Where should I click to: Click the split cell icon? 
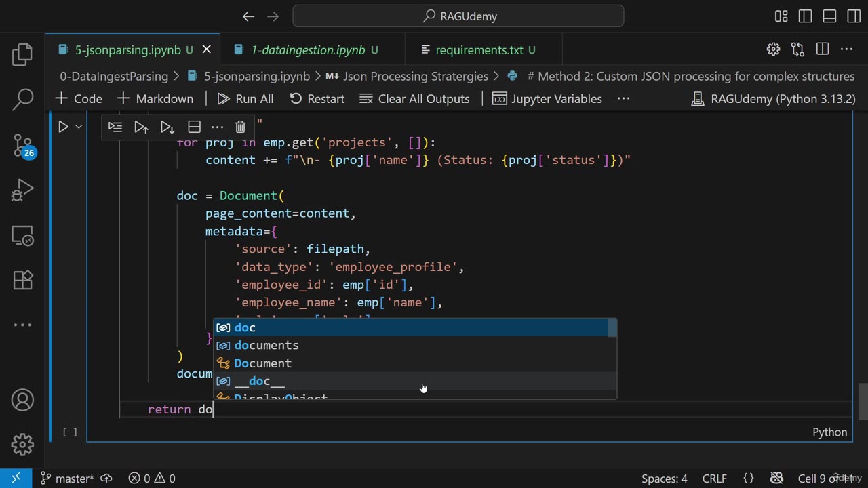tap(194, 127)
